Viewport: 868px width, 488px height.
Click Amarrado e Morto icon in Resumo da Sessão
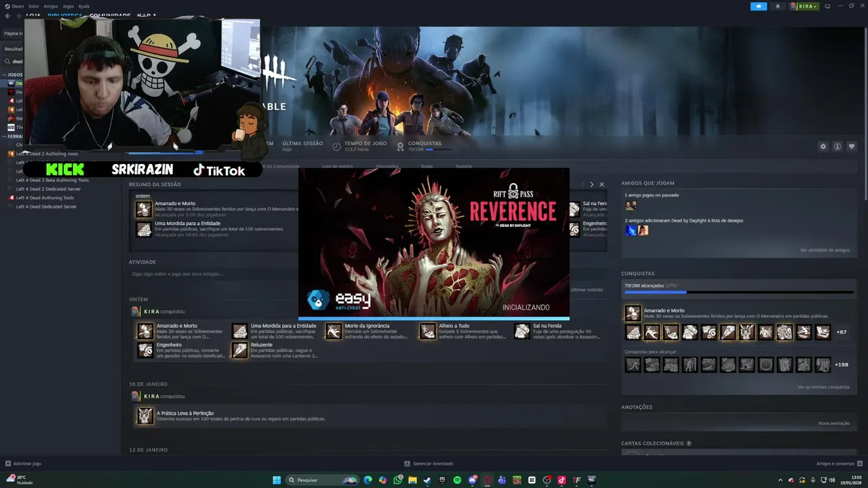pos(144,209)
